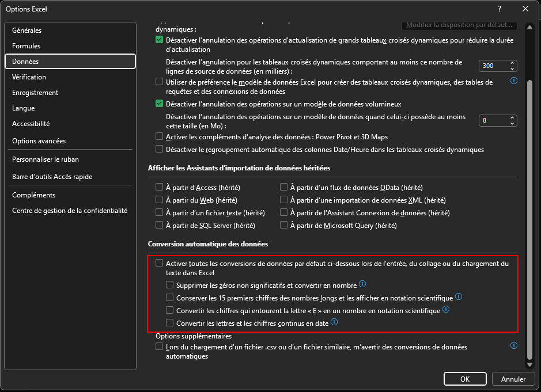Screen dimensions: 541x392
Task: Click info icon beside 'Supprimer les zéros non significatifs'
Action: pos(362,284)
